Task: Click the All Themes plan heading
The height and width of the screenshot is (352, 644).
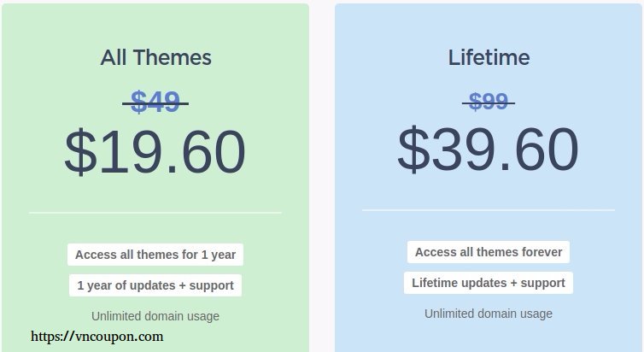Action: (155, 57)
